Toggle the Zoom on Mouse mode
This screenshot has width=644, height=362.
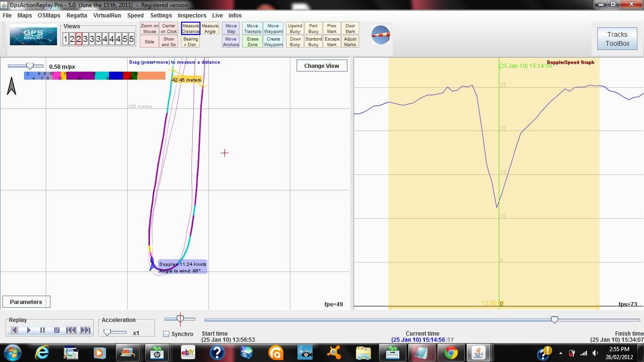[149, 29]
